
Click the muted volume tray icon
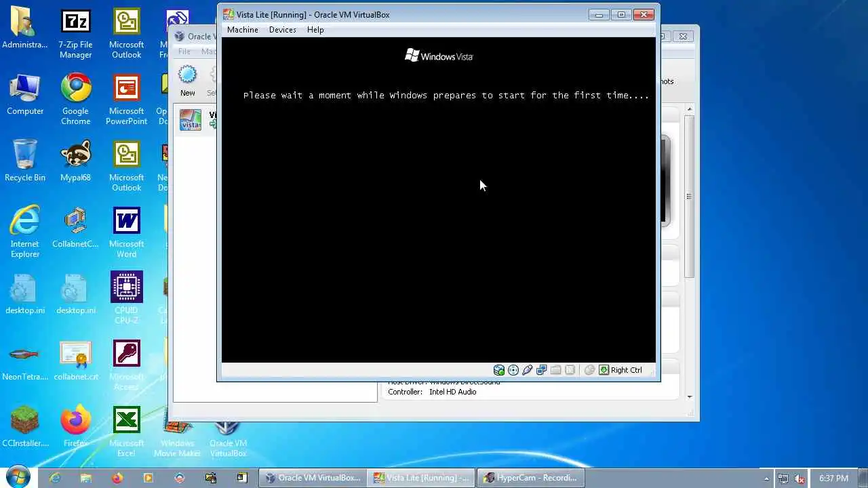[x=800, y=479]
